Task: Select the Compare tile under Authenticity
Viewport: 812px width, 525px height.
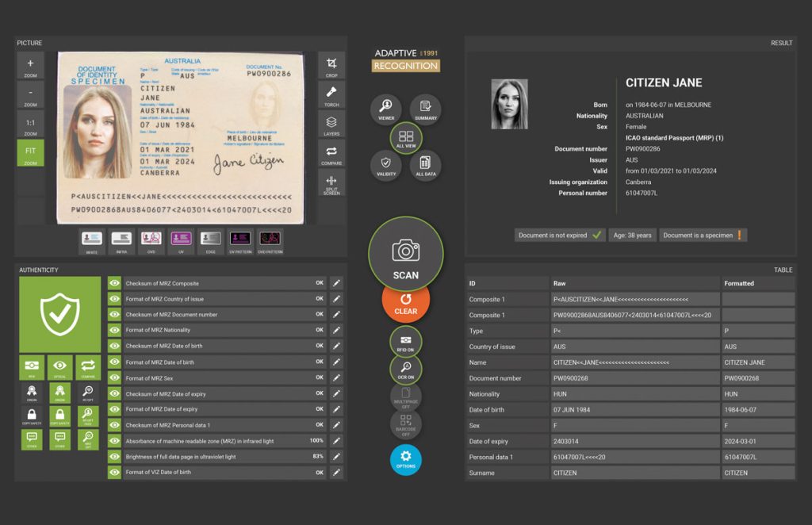Action: (x=88, y=368)
